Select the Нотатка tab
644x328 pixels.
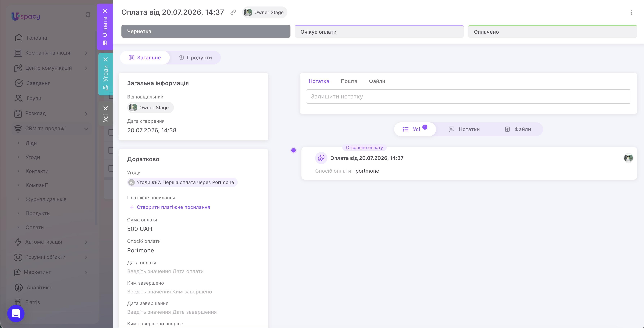pos(319,81)
